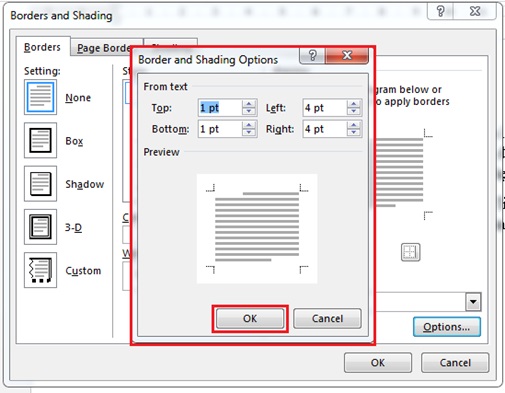Click the Right distance input field
The width and height of the screenshot is (505, 393).
tap(325, 129)
